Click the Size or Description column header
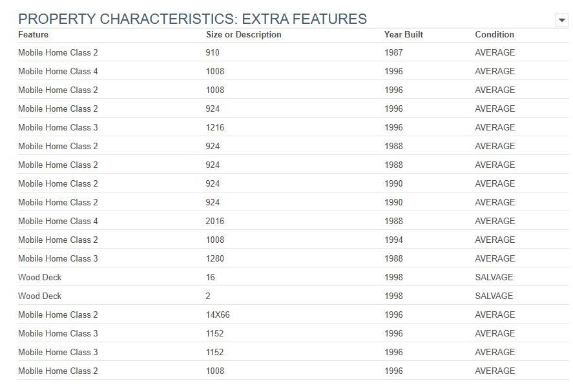 [244, 34]
